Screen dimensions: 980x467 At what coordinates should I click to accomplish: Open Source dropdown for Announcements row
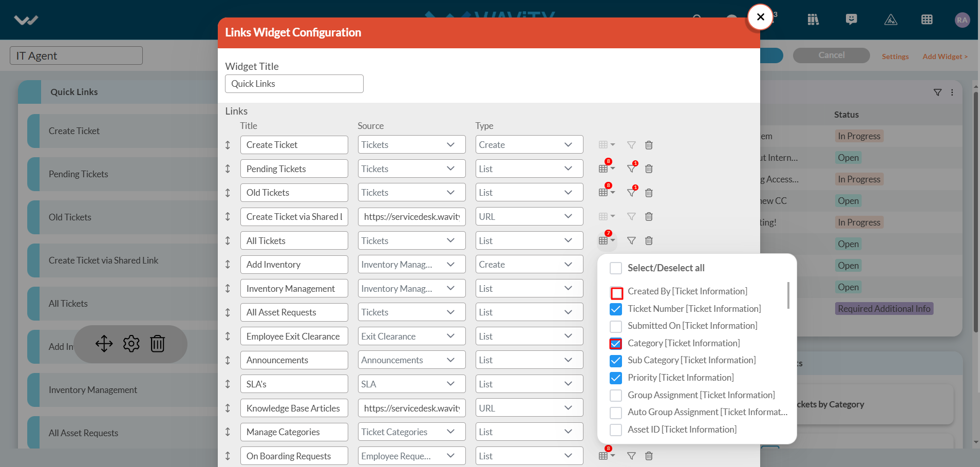(x=411, y=360)
